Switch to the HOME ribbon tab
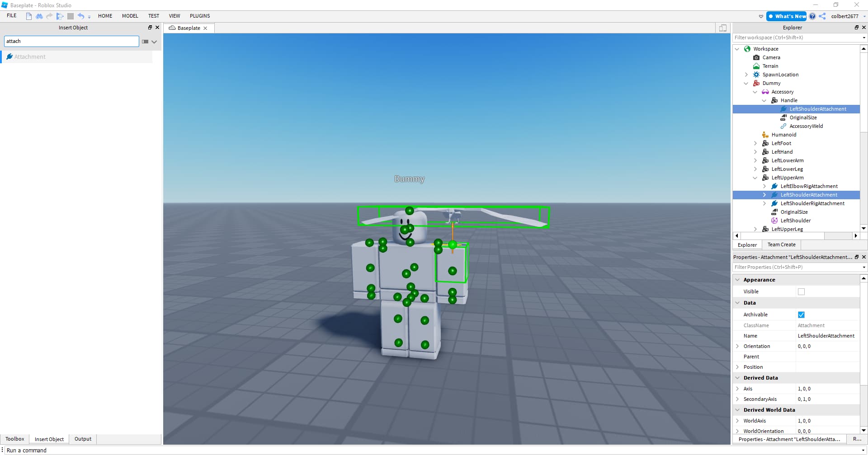This screenshot has height=470, width=868. 105,16
